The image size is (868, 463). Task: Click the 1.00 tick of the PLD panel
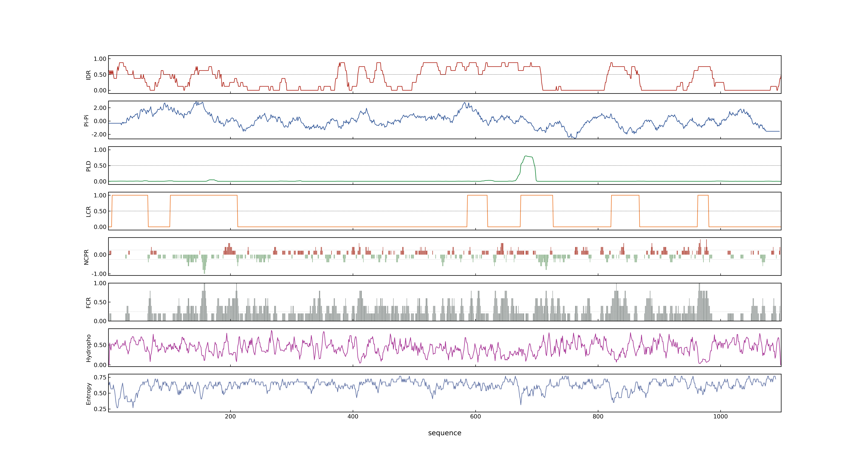(100, 150)
